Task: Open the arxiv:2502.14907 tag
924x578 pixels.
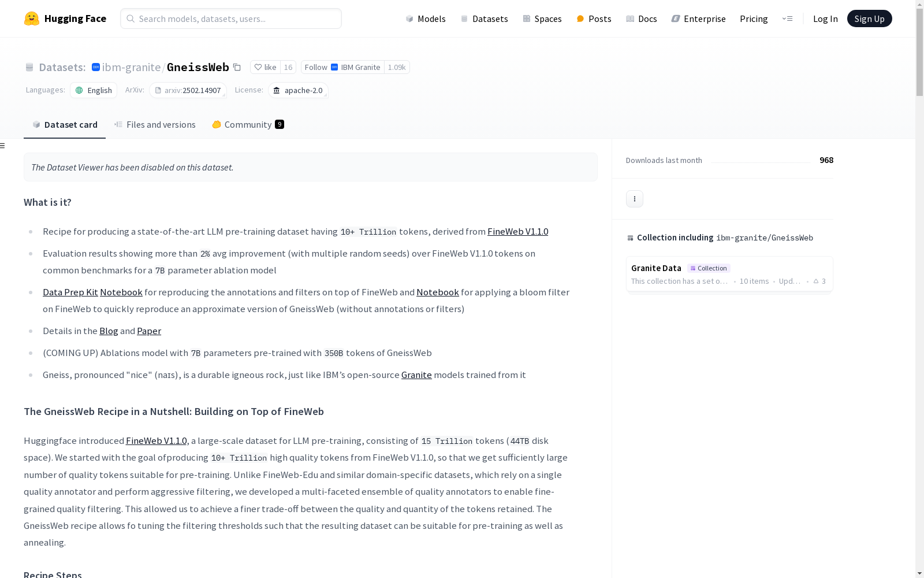Action: click(x=188, y=90)
